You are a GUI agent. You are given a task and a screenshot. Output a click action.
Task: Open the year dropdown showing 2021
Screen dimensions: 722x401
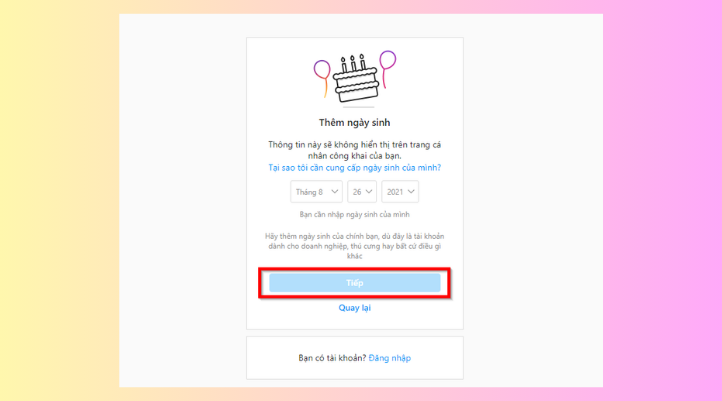pos(399,191)
